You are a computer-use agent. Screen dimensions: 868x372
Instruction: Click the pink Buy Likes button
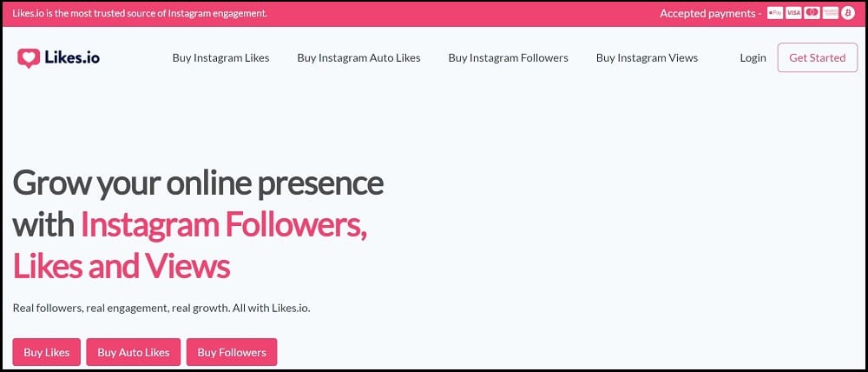coord(47,352)
